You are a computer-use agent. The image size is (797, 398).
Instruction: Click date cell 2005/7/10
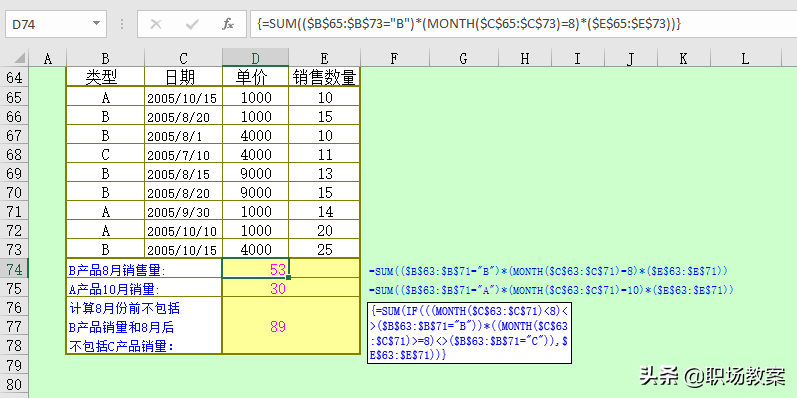click(183, 154)
